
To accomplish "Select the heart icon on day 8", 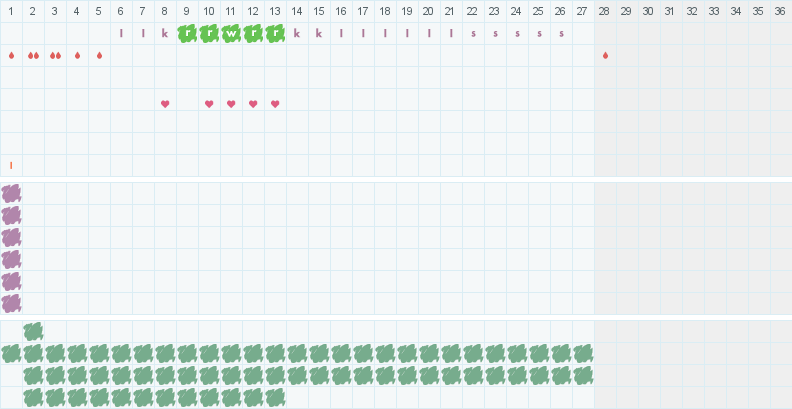I will coord(165,104).
